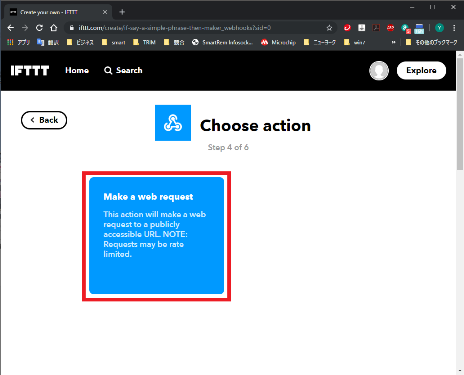Viewport: 464px width, 375px height.
Task: Open the apps shortcut in bookmarks bar
Action: coord(18,42)
